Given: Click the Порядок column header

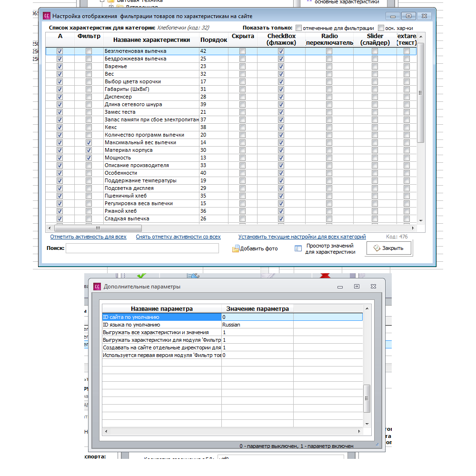Looking at the screenshot, I should click(214, 40).
